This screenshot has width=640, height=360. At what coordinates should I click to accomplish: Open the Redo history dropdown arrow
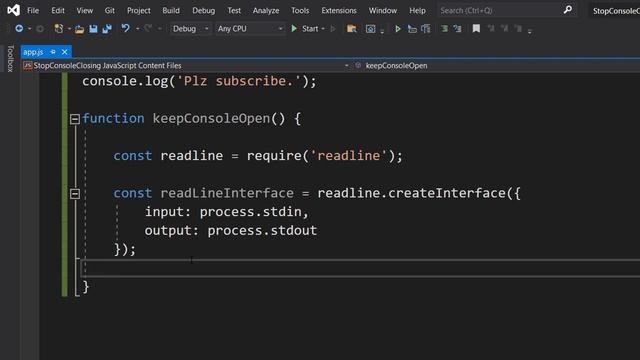(x=160, y=29)
